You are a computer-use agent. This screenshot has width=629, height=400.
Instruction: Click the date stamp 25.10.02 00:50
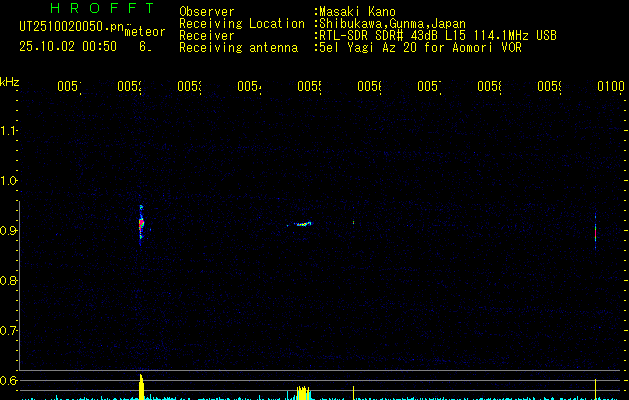tap(68, 47)
